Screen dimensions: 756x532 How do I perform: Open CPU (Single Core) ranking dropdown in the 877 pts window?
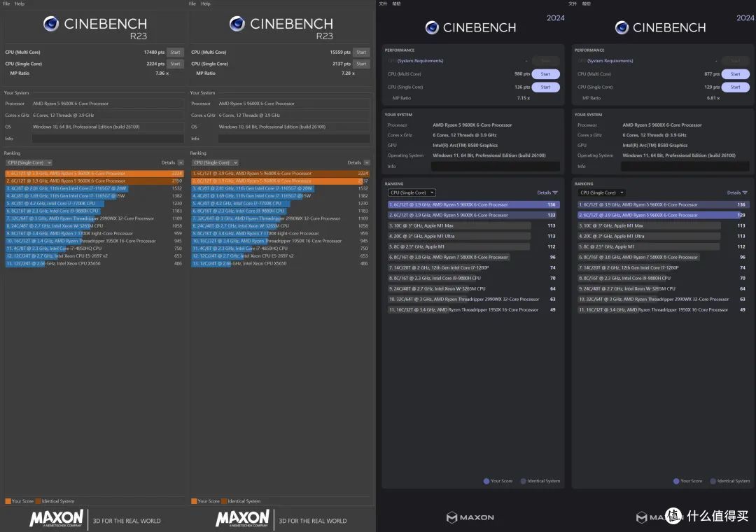coord(602,192)
